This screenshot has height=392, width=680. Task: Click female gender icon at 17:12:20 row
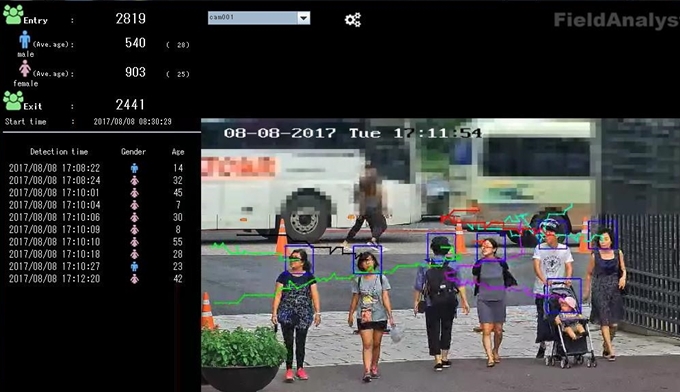click(134, 279)
